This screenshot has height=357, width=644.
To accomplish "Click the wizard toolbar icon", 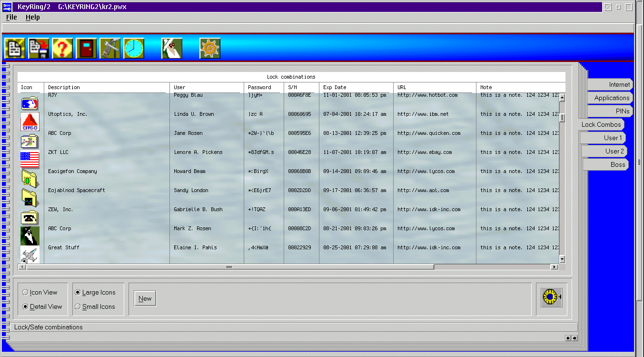I will point(172,48).
